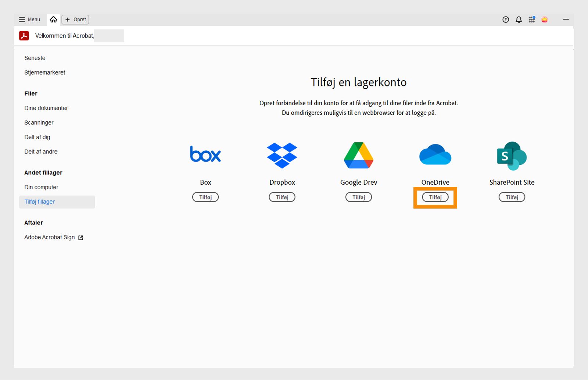Open help via the question mark icon
Viewport: 588px width, 380px height.
click(506, 19)
